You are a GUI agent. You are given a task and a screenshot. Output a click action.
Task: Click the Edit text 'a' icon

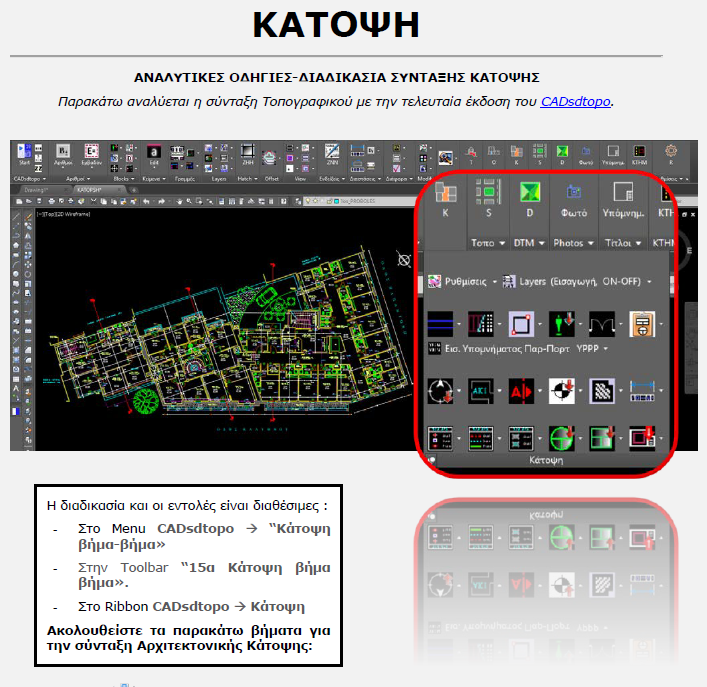(x=154, y=152)
